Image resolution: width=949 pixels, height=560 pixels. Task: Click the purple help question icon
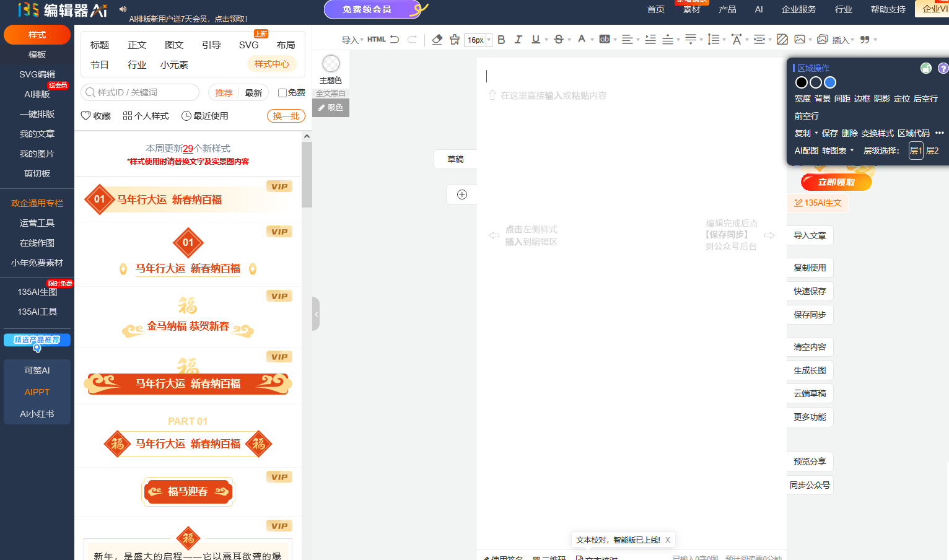pyautogui.click(x=943, y=68)
